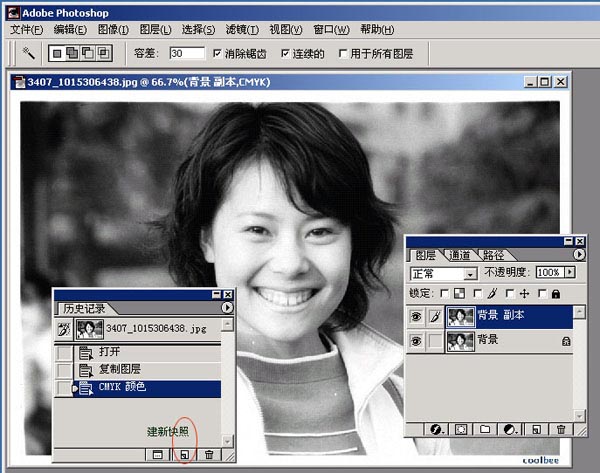The width and height of the screenshot is (600, 473).
Task: Click the delete layer trash icon
Action: coord(560,429)
